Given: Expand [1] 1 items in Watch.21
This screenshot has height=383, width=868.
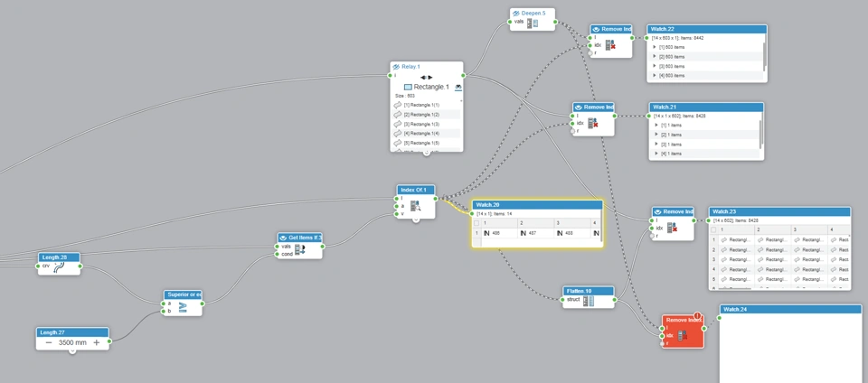Looking at the screenshot, I should click(657, 125).
